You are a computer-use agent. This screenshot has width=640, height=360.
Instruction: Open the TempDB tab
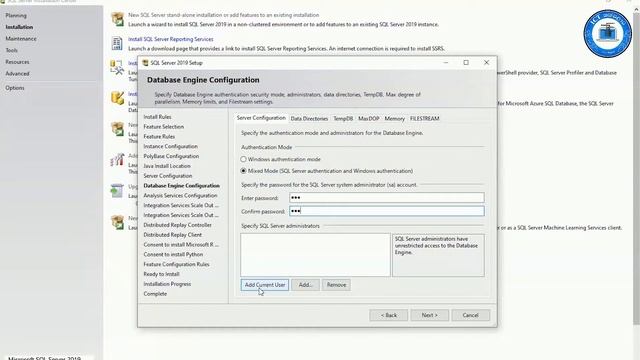coord(343,118)
